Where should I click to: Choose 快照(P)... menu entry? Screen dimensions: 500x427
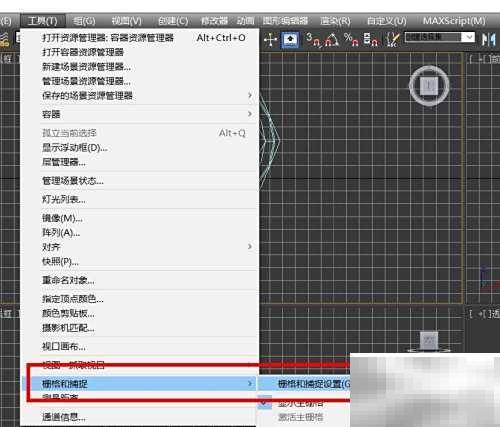140,261
